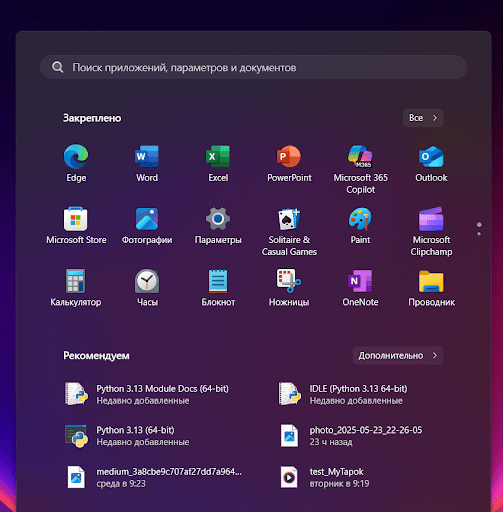Select the first pinned page dot
This screenshot has width=503, height=512.
click(479, 225)
